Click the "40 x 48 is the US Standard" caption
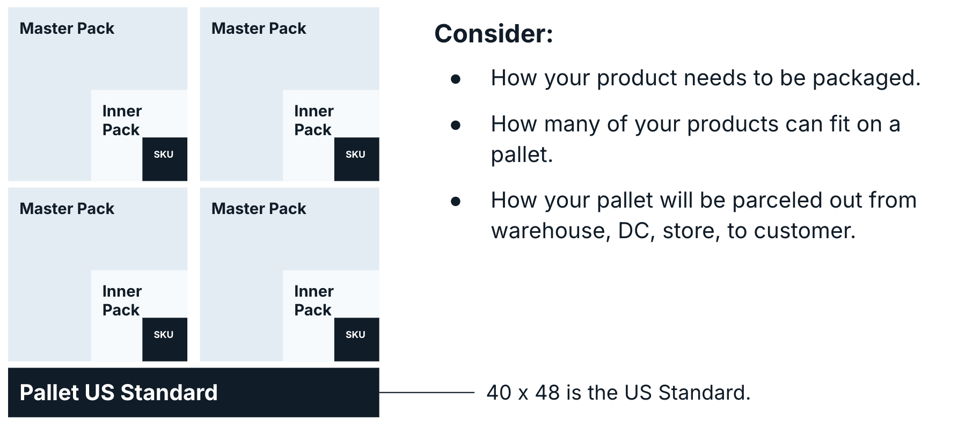 click(618, 393)
